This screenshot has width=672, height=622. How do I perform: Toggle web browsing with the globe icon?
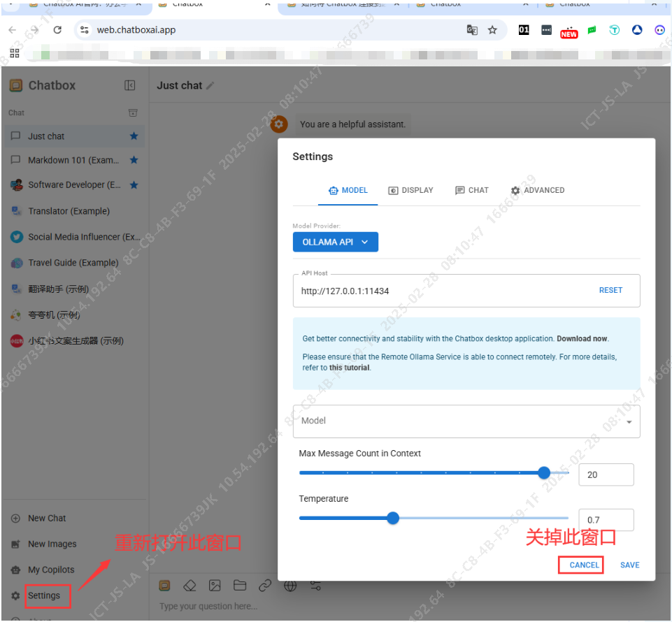[x=290, y=586]
